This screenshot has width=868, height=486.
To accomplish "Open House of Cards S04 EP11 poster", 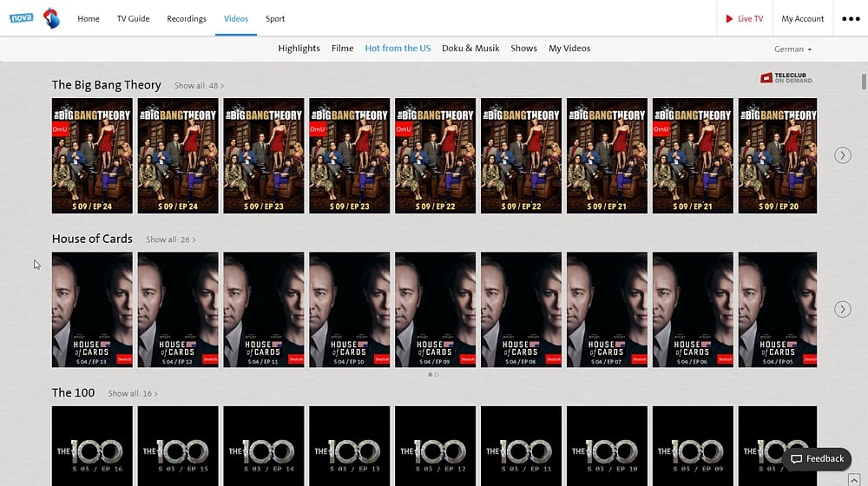I will click(x=264, y=310).
